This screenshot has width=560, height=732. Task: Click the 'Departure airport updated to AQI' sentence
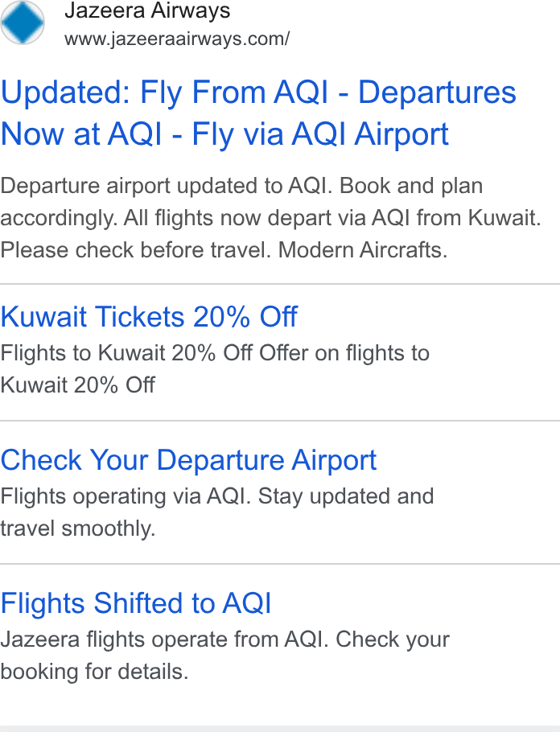(167, 186)
